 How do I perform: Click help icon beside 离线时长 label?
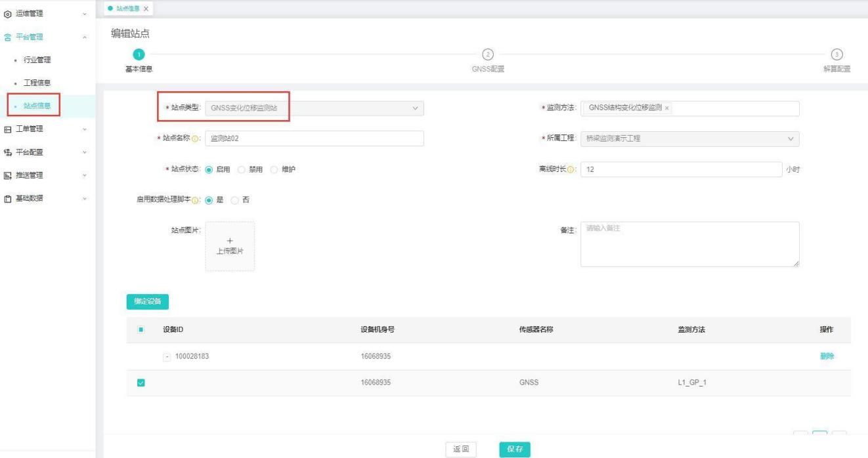571,169
